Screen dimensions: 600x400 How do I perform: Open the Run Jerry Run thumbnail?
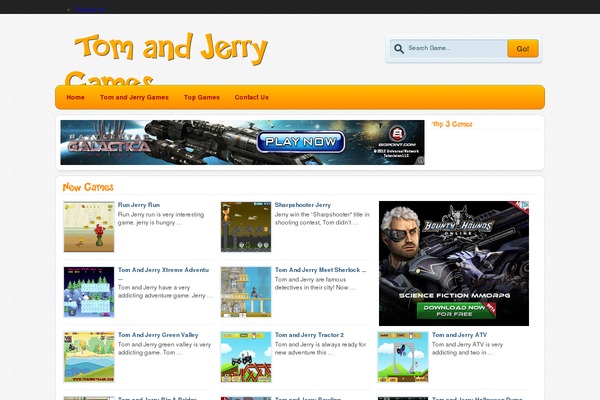pyautogui.click(x=89, y=227)
